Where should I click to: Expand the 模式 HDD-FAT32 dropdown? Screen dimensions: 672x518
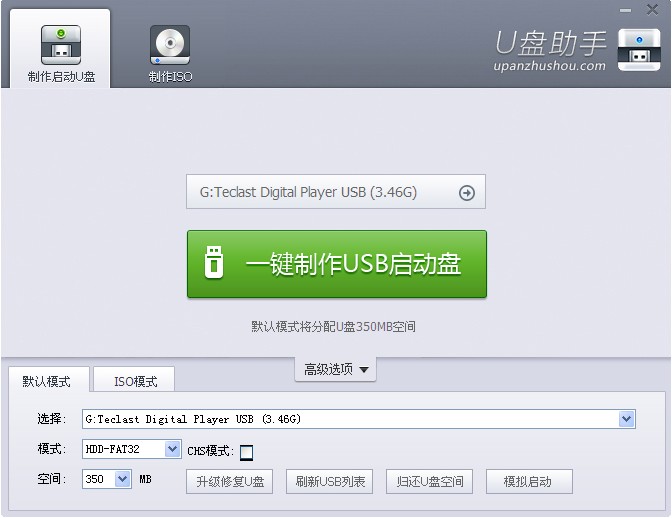(x=172, y=450)
